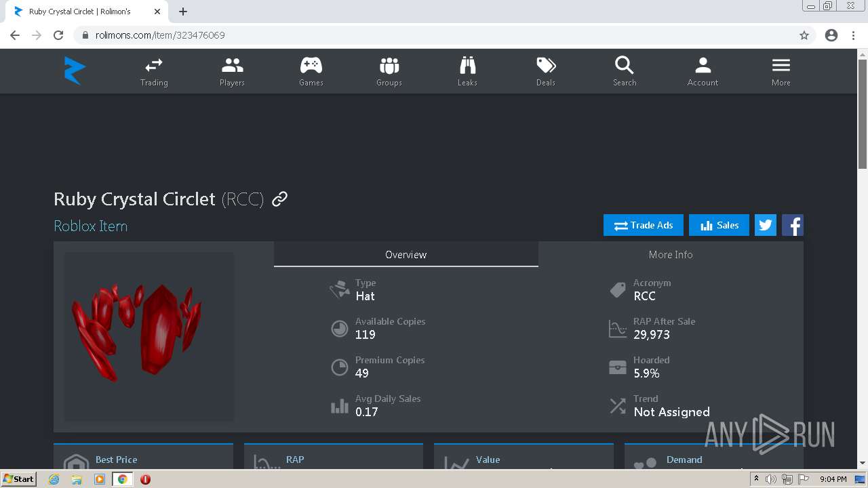
Task: Click the Rolimon's logo icon
Action: coord(75,70)
